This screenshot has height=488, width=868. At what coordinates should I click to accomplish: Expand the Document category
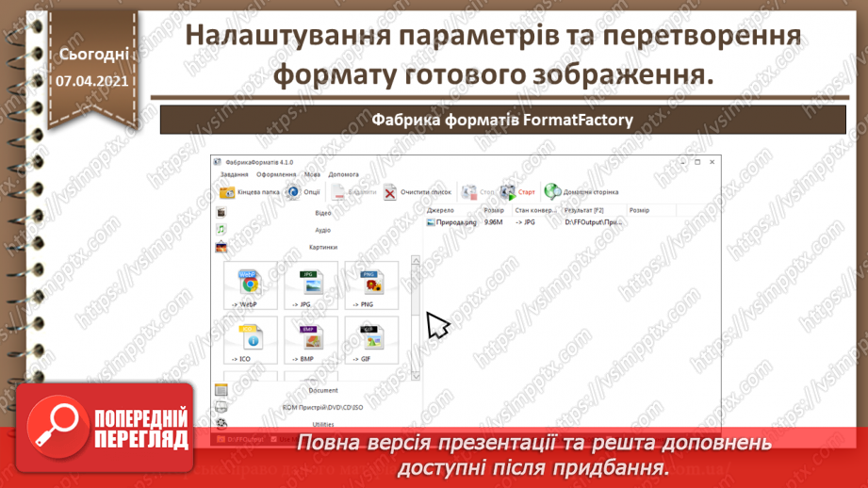click(322, 391)
